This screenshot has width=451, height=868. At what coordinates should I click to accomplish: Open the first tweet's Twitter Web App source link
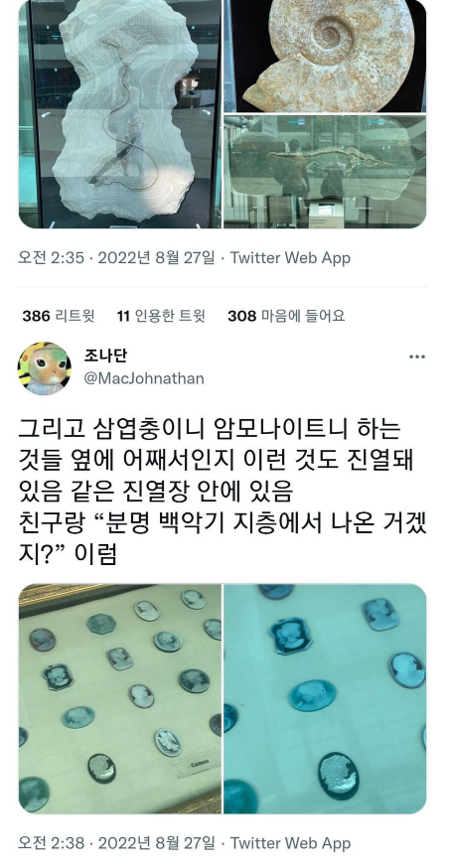pyautogui.click(x=290, y=257)
